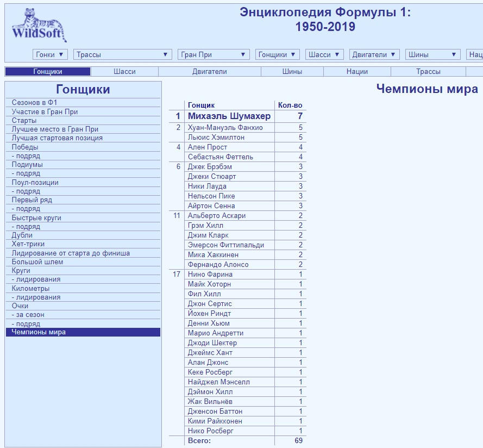Screen dimensions: 483x448
Task: Expand the Двигатели dropdown
Action: coord(374,54)
